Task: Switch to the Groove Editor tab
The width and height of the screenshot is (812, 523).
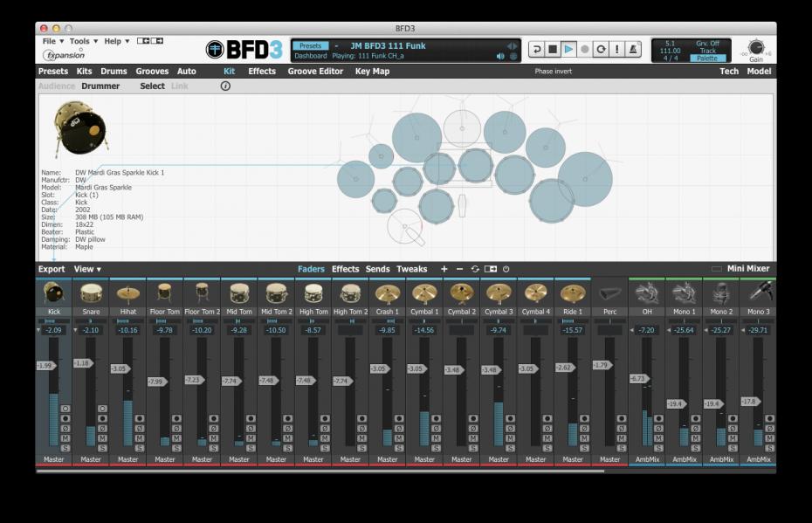Action: [315, 72]
